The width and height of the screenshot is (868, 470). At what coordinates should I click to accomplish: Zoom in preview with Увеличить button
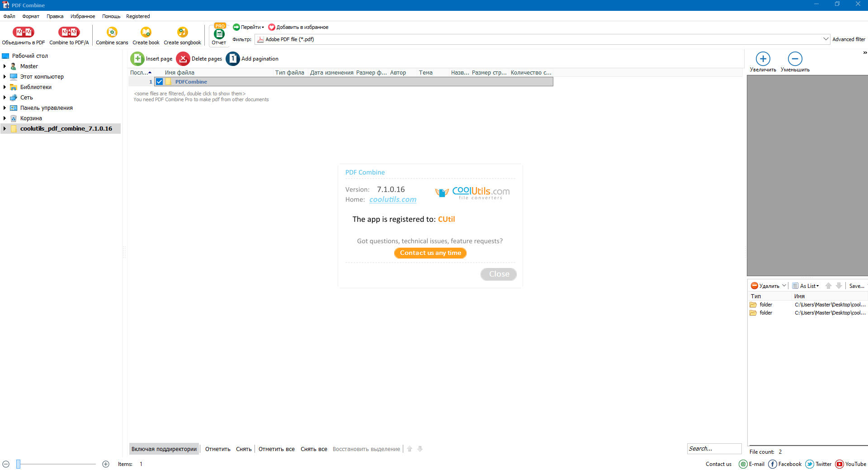tap(763, 59)
